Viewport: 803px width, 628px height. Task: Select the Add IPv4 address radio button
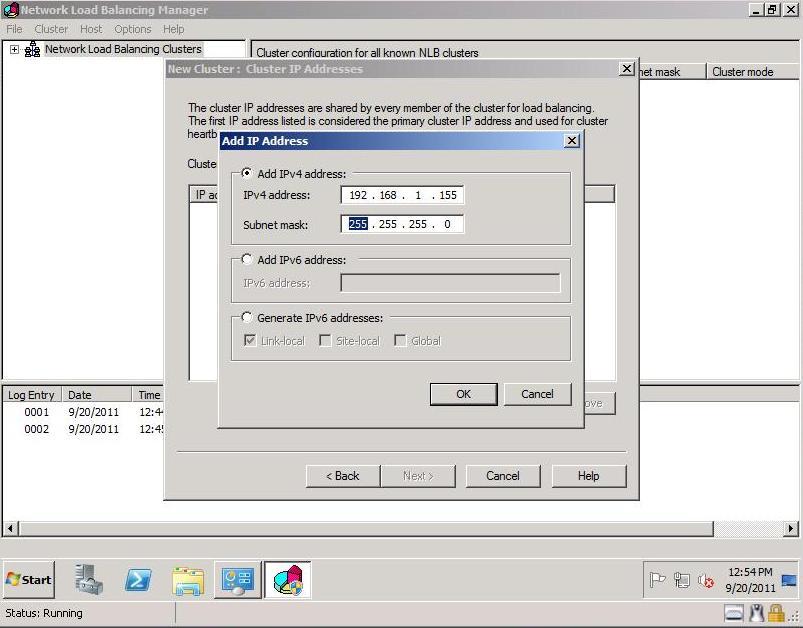(247, 173)
